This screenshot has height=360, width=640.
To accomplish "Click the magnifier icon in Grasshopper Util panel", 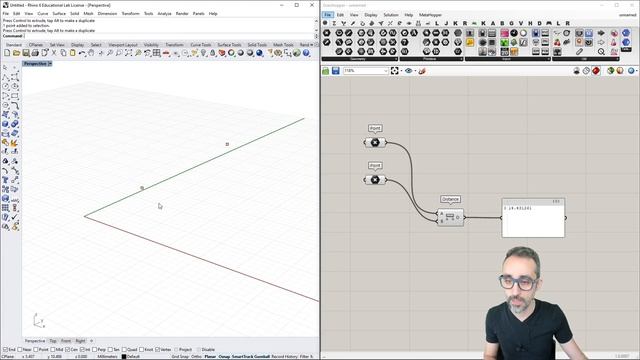I will (x=601, y=52).
